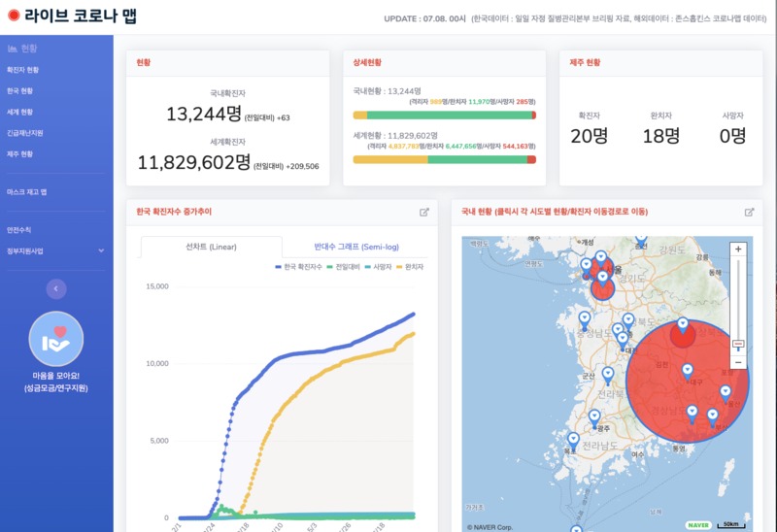Toggle 사망자 legend series in chart
This screenshot has width=777, height=532.
[378, 267]
